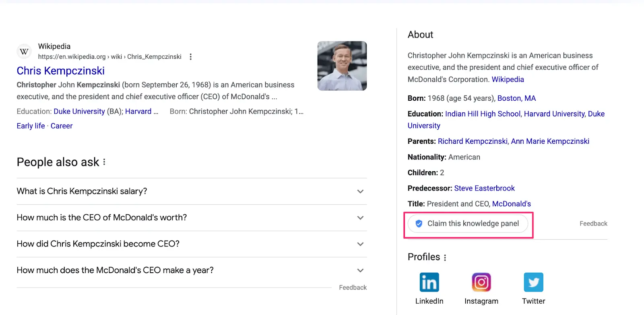Expand 'How much does the McDonald's CEO make a year?'
The width and height of the screenshot is (644, 315).
(x=192, y=270)
